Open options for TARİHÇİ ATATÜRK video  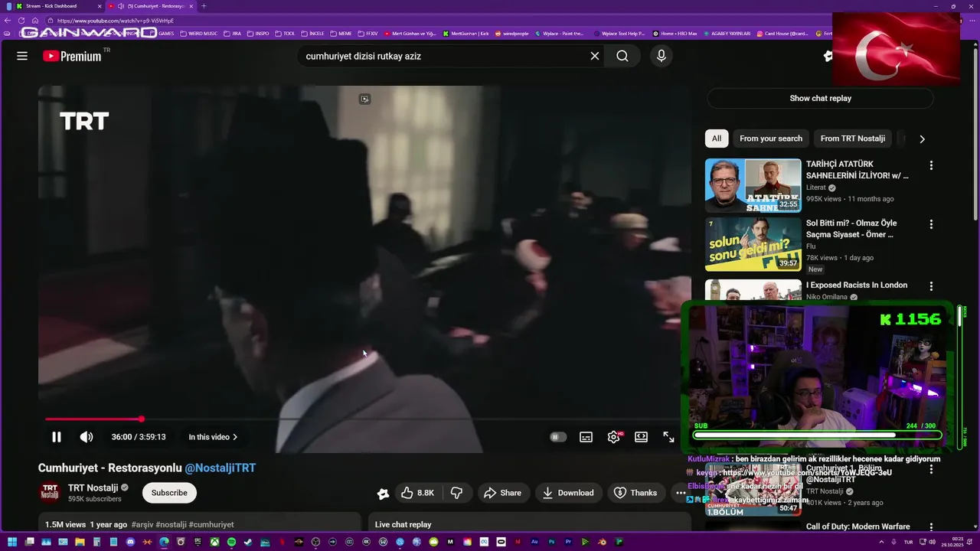tap(931, 165)
